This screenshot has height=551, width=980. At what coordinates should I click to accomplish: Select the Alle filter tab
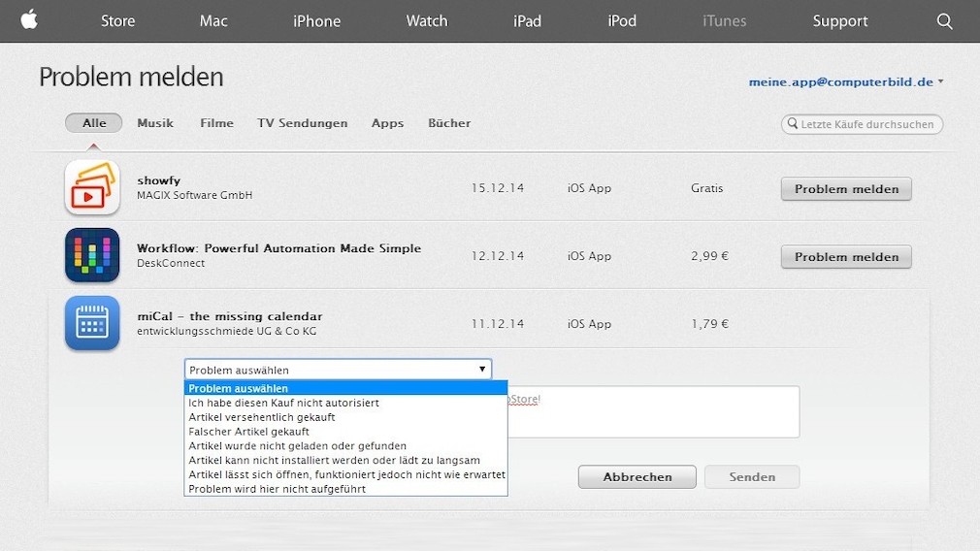pyautogui.click(x=94, y=123)
